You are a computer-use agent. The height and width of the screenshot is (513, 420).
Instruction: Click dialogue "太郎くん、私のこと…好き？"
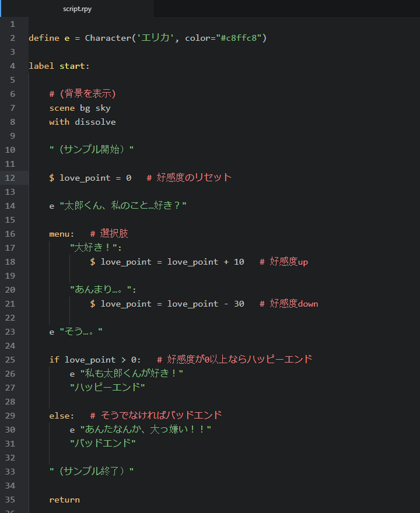(123, 205)
